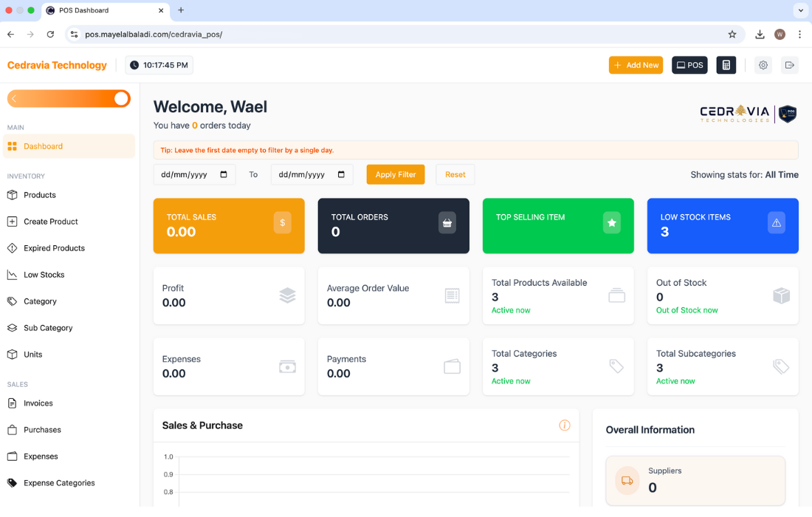Click the Total Orders basket icon
This screenshot has width=812, height=517.
click(447, 223)
